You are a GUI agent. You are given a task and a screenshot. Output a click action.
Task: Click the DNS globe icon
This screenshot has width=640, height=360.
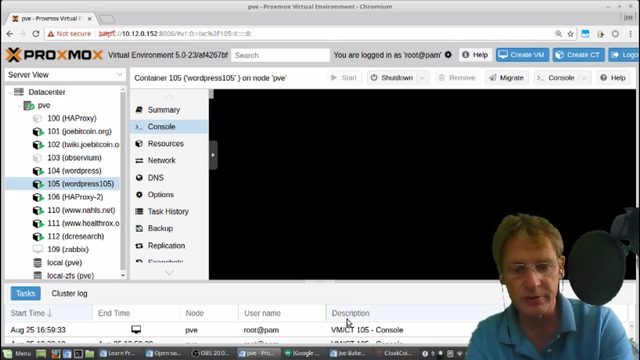139,178
